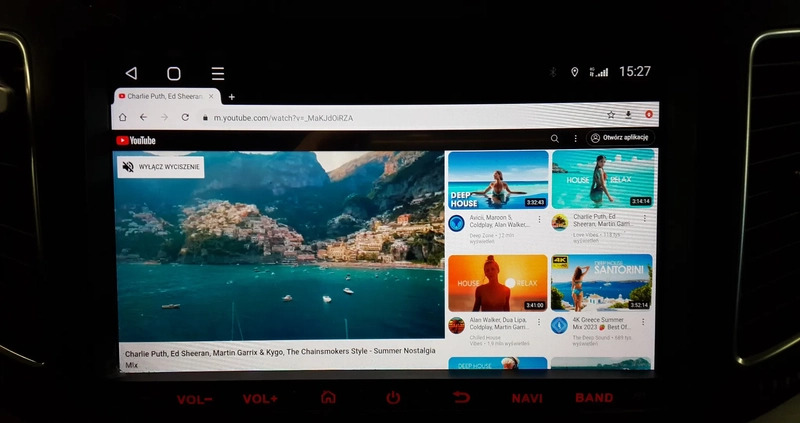800x423 pixels.
Task: Open the DEEP HOUSE 3:32:43 thumbnail
Action: (x=498, y=180)
